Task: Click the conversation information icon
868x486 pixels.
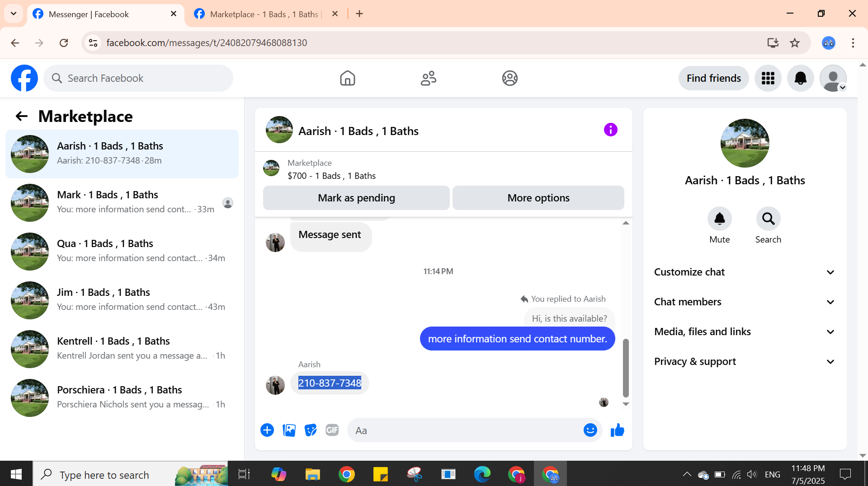Action: (x=610, y=130)
